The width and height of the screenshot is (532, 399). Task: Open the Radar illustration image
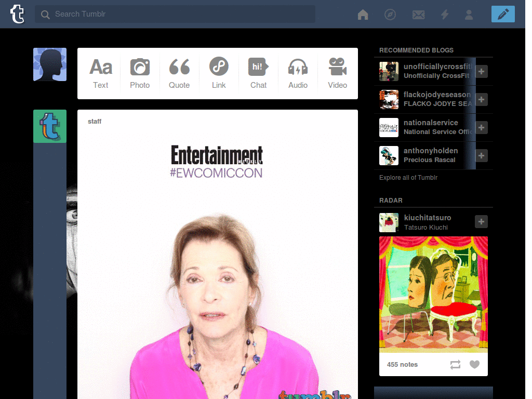pos(433,295)
